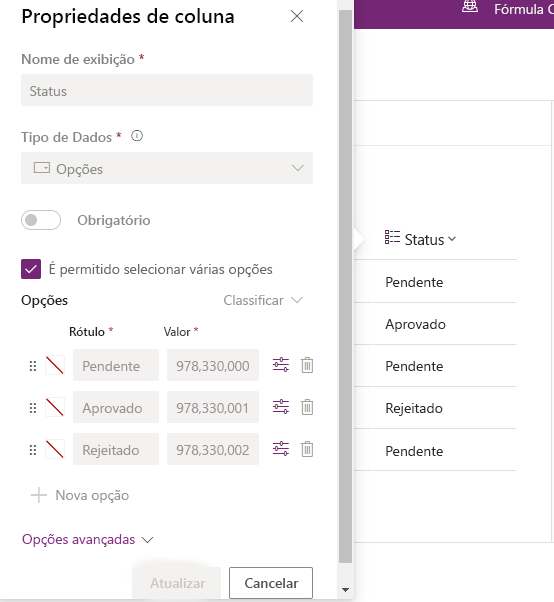The width and height of the screenshot is (554, 602).
Task: Open additional properties for Pendente option
Action: tap(281, 365)
